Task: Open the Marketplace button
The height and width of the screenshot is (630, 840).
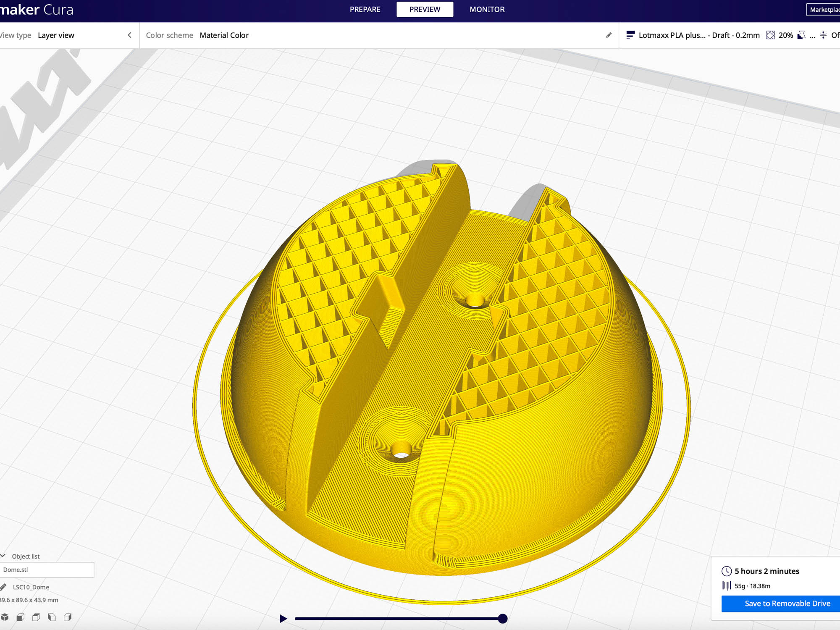Action: pyautogui.click(x=824, y=10)
